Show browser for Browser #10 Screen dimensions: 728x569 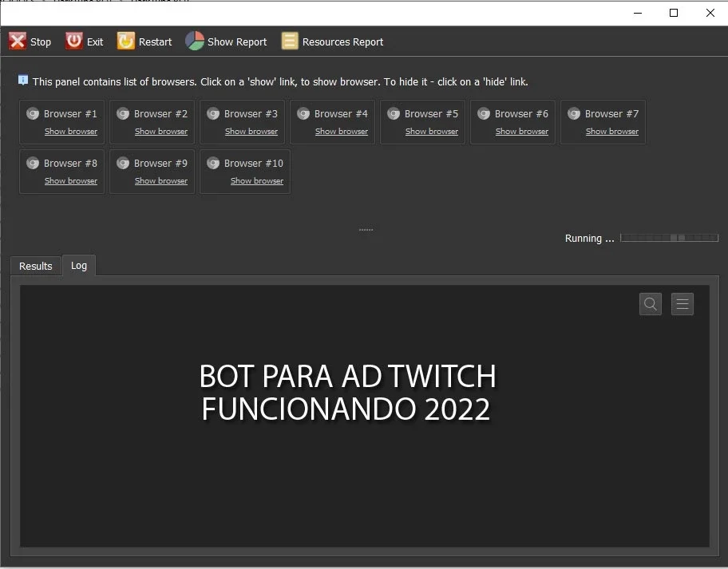(x=257, y=181)
